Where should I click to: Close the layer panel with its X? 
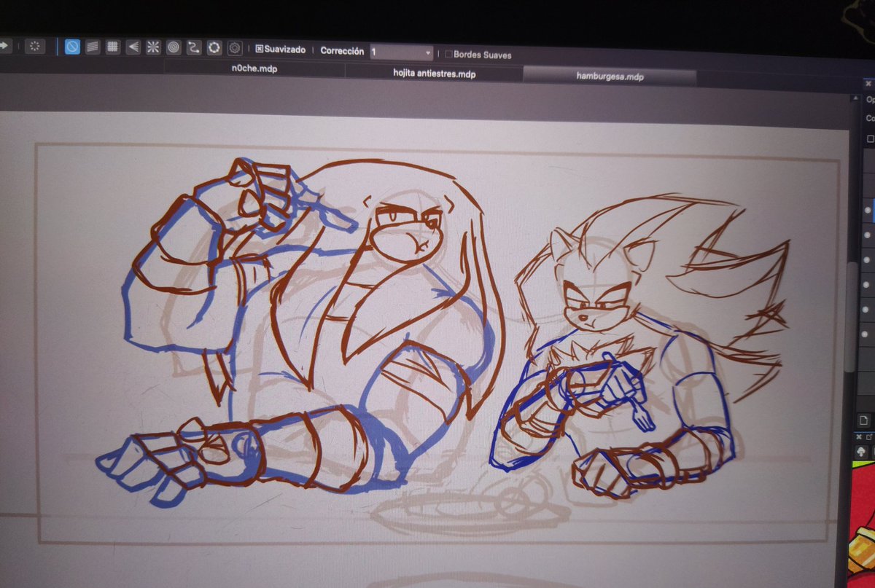[868, 84]
